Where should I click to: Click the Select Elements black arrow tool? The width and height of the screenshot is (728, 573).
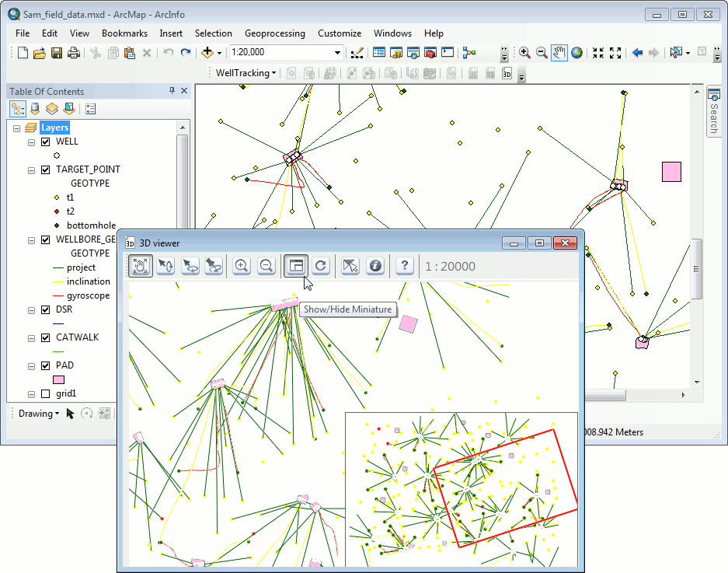coord(70,414)
